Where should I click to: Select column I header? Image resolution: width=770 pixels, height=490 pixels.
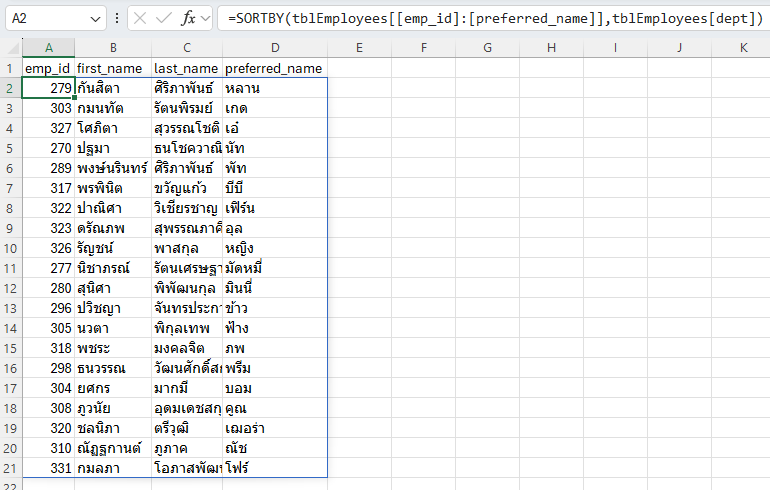point(615,48)
